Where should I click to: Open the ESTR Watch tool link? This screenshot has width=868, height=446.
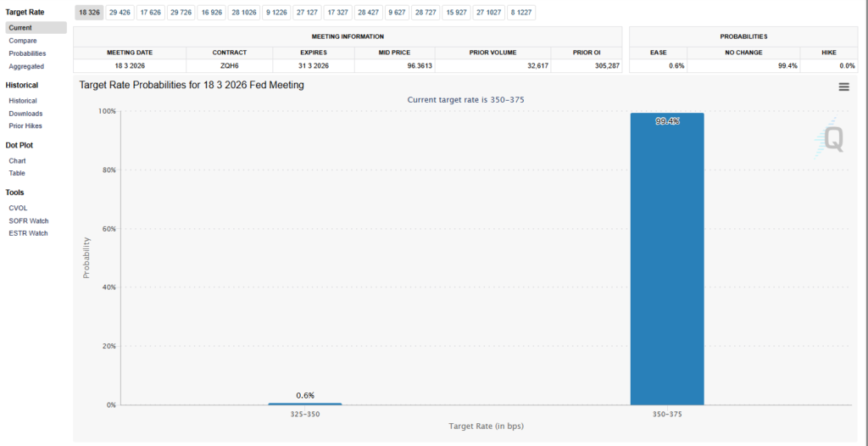tap(28, 233)
